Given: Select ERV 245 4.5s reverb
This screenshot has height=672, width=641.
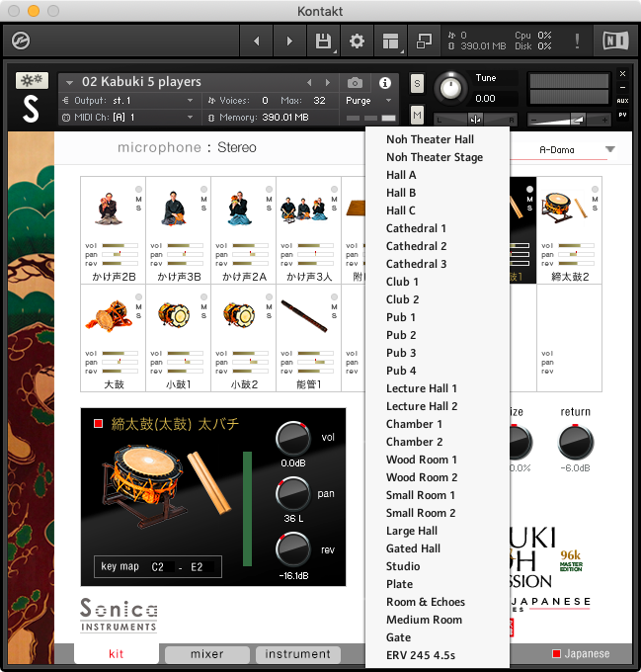Looking at the screenshot, I should (x=421, y=655).
